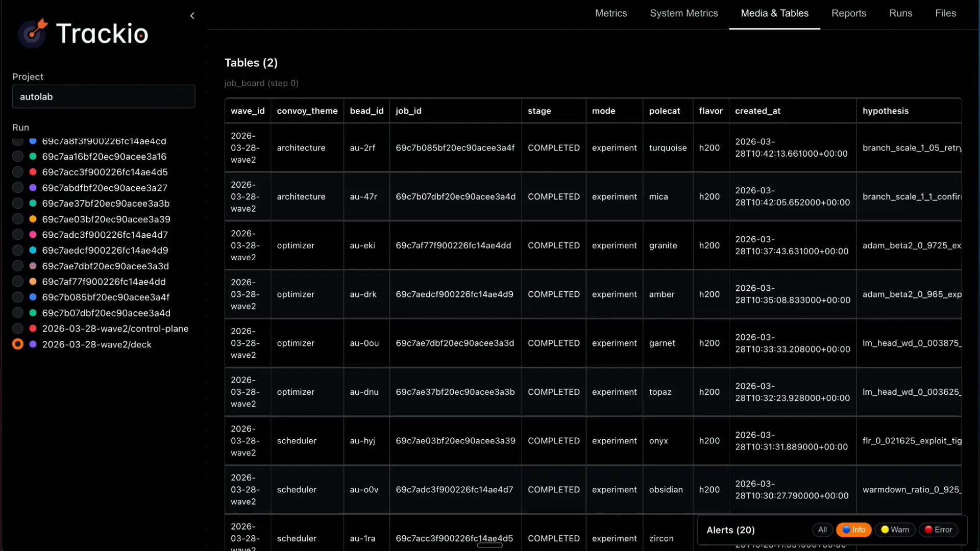The width and height of the screenshot is (980, 551).
Task: Sort by the wave_id column header
Action: click(248, 111)
